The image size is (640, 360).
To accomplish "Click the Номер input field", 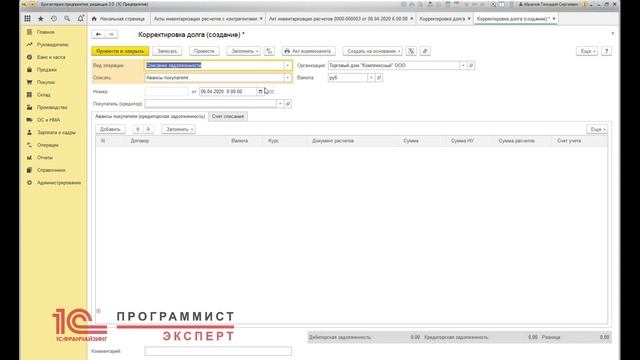I will pos(167,91).
